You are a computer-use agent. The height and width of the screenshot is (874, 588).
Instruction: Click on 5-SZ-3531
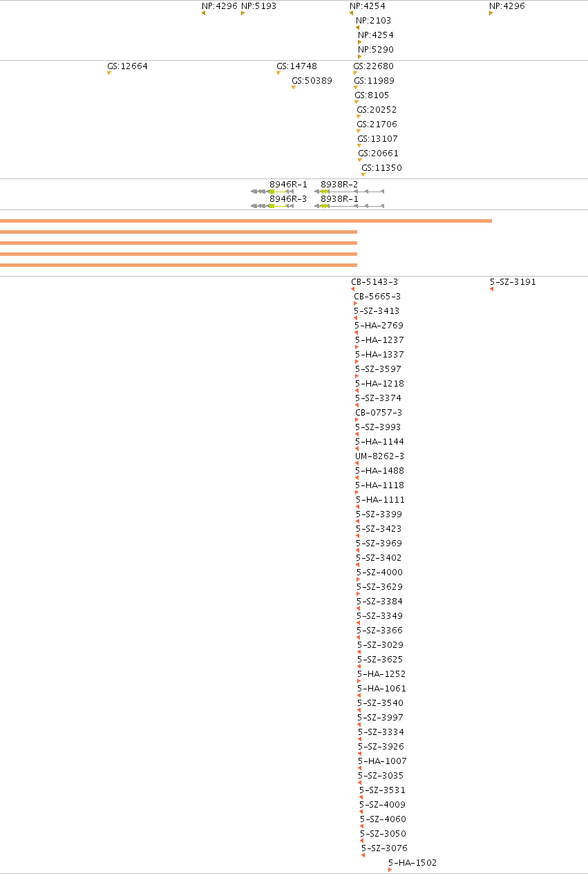(382, 791)
